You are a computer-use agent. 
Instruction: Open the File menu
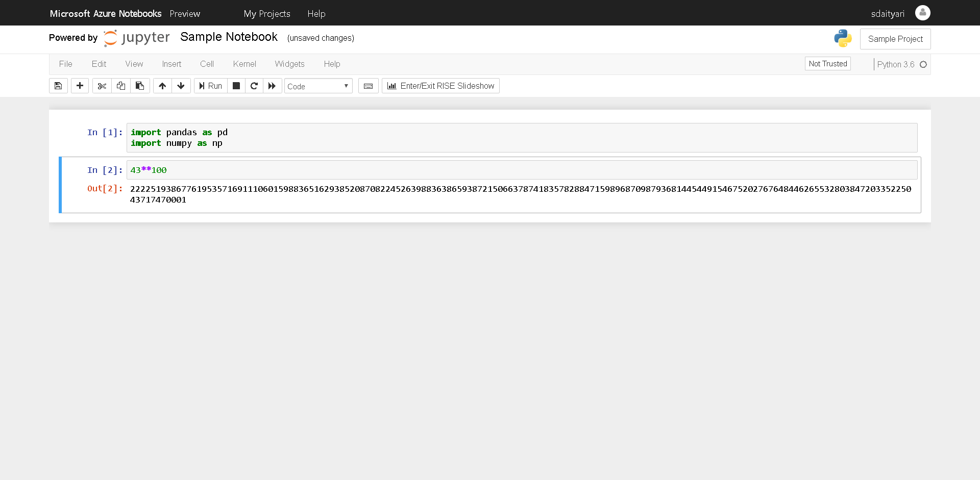tap(66, 64)
